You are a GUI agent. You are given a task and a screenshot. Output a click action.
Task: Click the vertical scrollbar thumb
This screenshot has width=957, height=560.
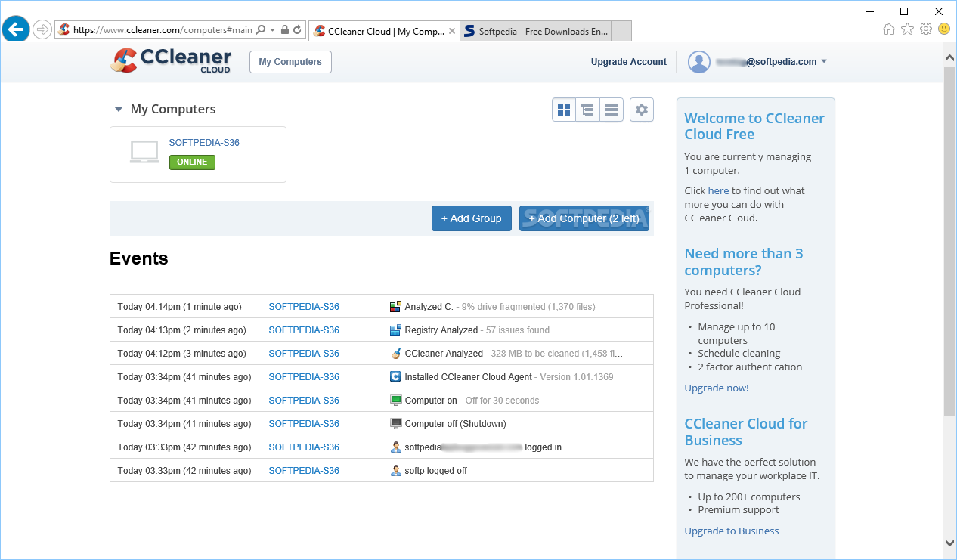949,240
